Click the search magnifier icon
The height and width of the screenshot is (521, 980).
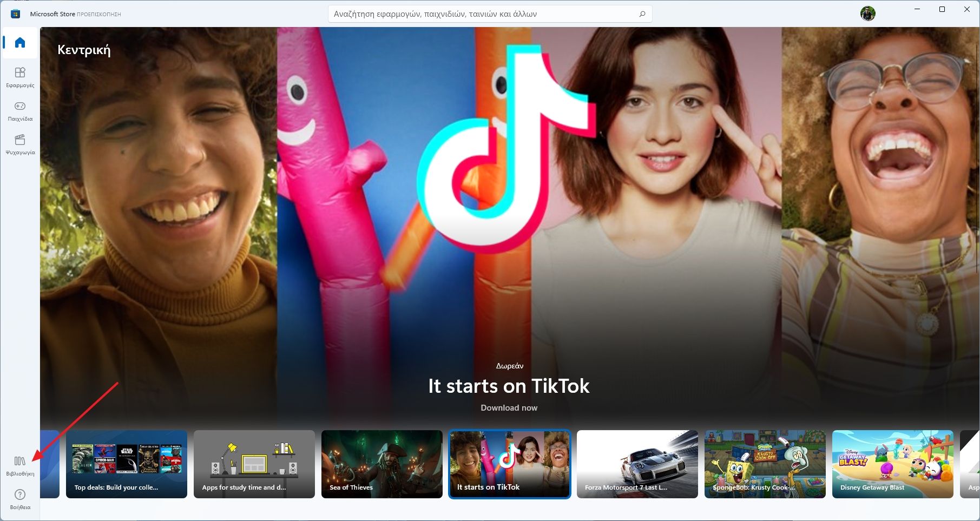coord(642,14)
